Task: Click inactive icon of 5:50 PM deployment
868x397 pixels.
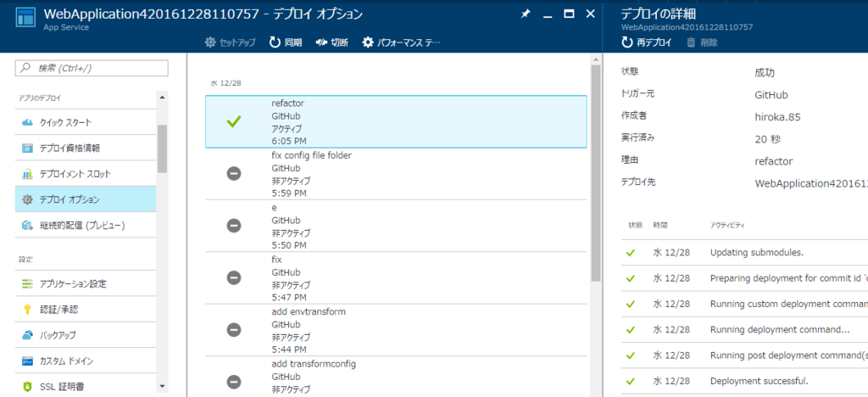Action: (234, 226)
